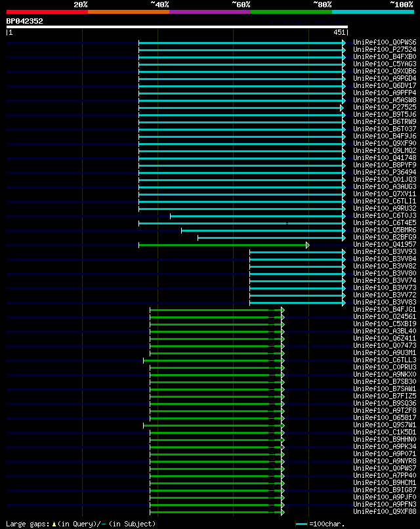Select the UniRef100_P36494 hit label
Viewport: 420px width, 529px height.
click(x=385, y=173)
